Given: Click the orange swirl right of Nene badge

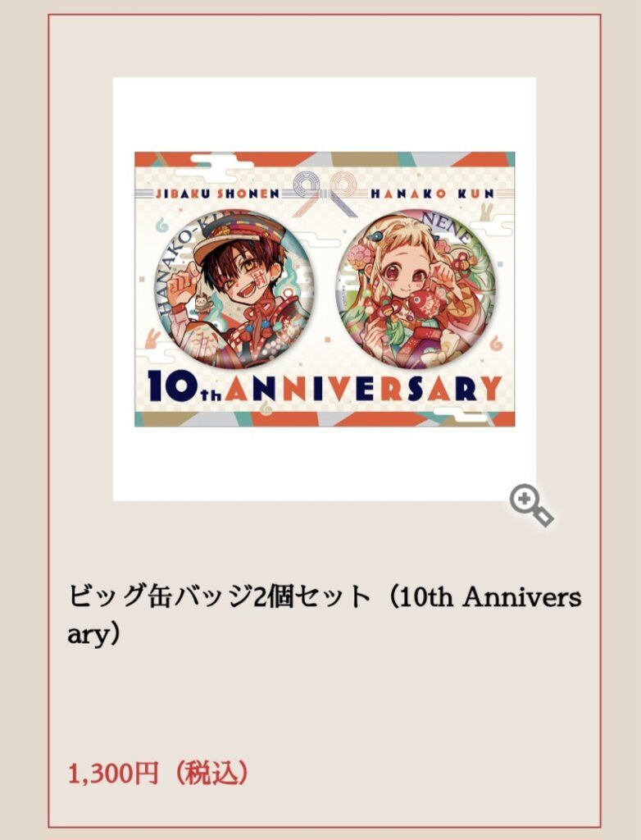Looking at the screenshot, I should 498,341.
